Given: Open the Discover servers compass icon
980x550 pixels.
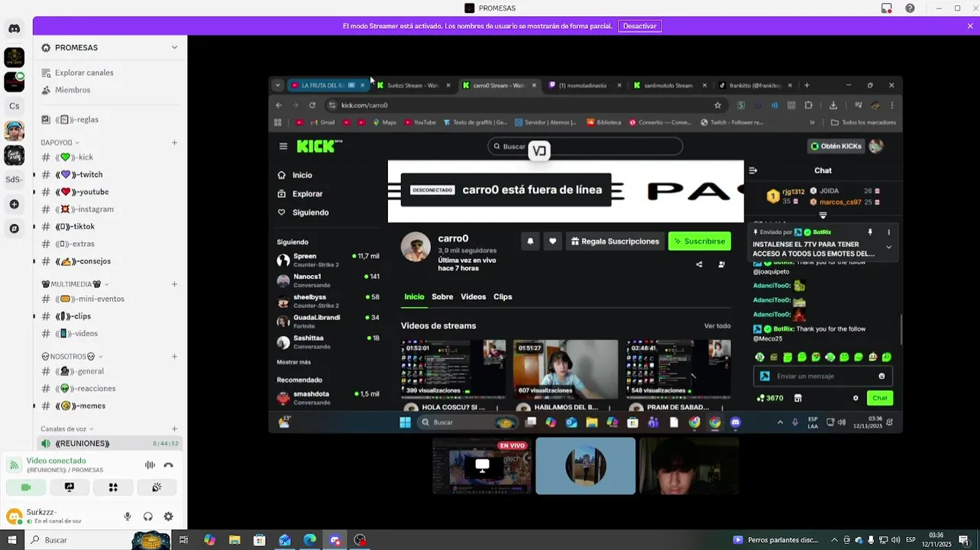Looking at the screenshot, I should coord(14,228).
